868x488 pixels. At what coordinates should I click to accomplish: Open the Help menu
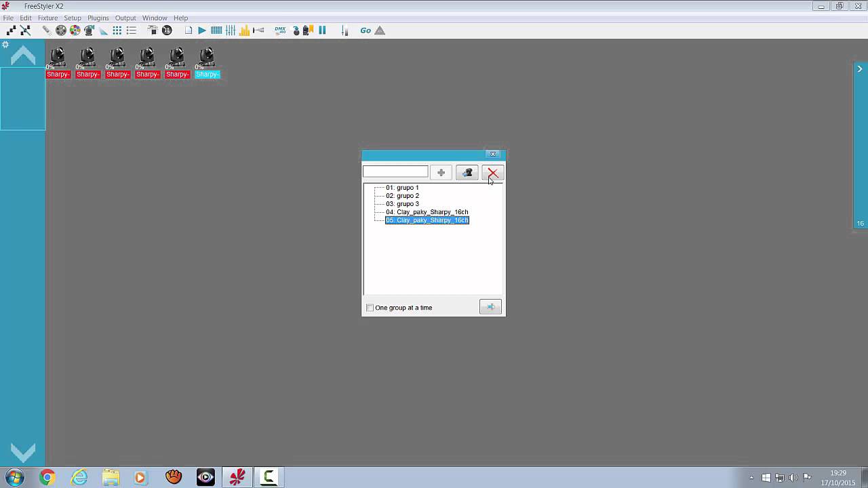[180, 18]
